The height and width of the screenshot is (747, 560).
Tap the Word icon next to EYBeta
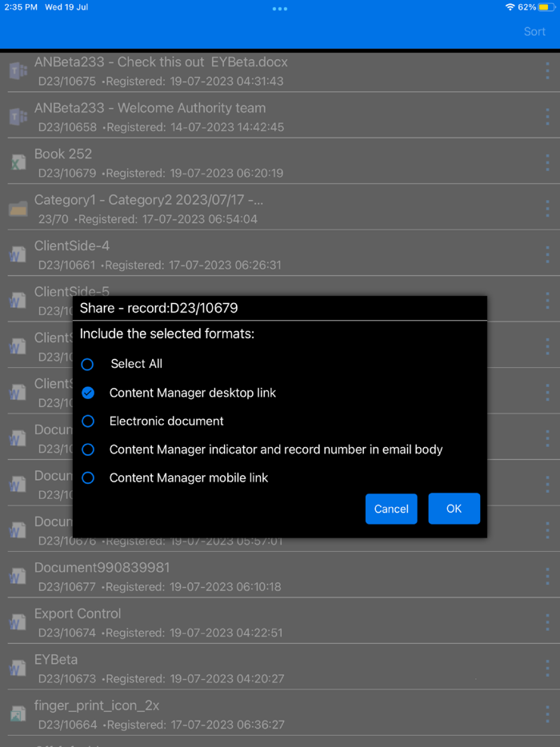point(18,668)
